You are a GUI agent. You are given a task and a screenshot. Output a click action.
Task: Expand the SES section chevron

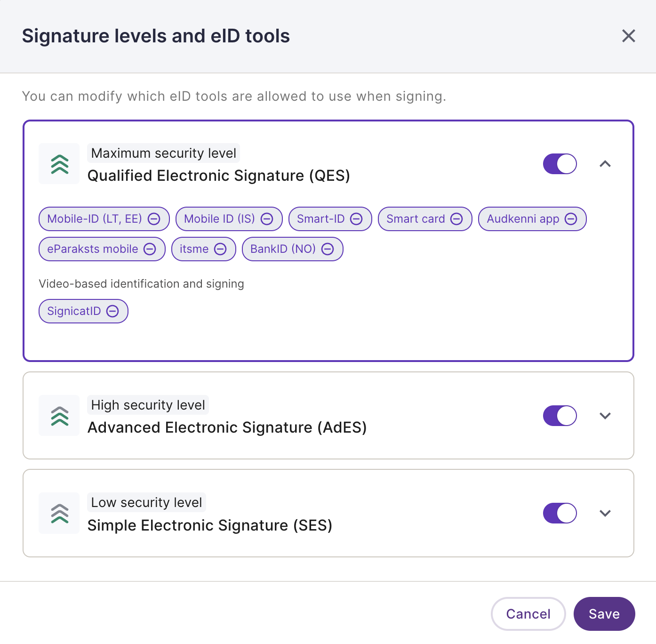(605, 513)
